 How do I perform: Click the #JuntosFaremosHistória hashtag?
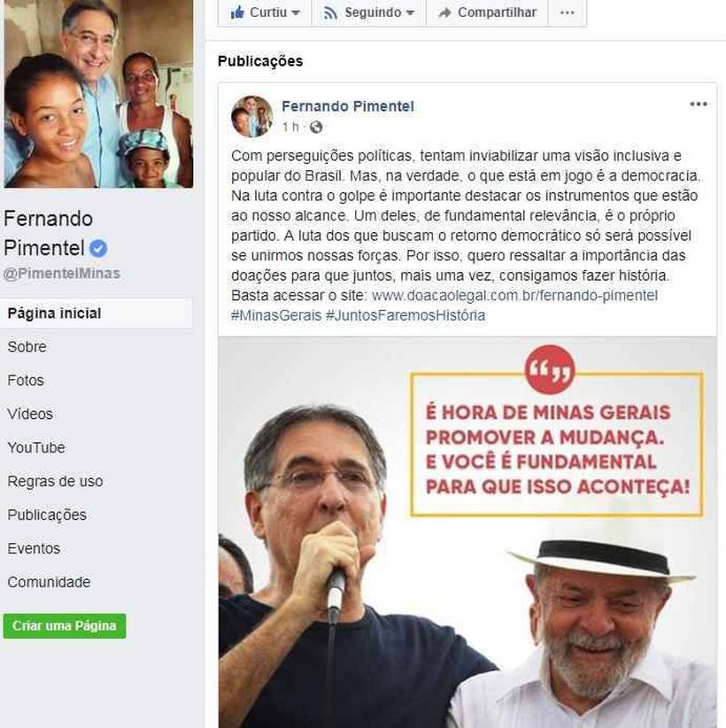[x=405, y=315]
